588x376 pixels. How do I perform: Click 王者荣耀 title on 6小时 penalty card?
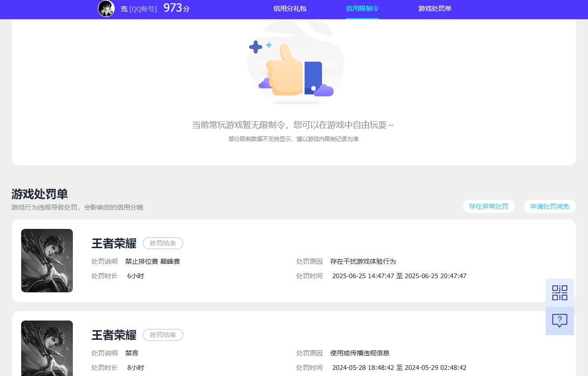click(x=114, y=243)
